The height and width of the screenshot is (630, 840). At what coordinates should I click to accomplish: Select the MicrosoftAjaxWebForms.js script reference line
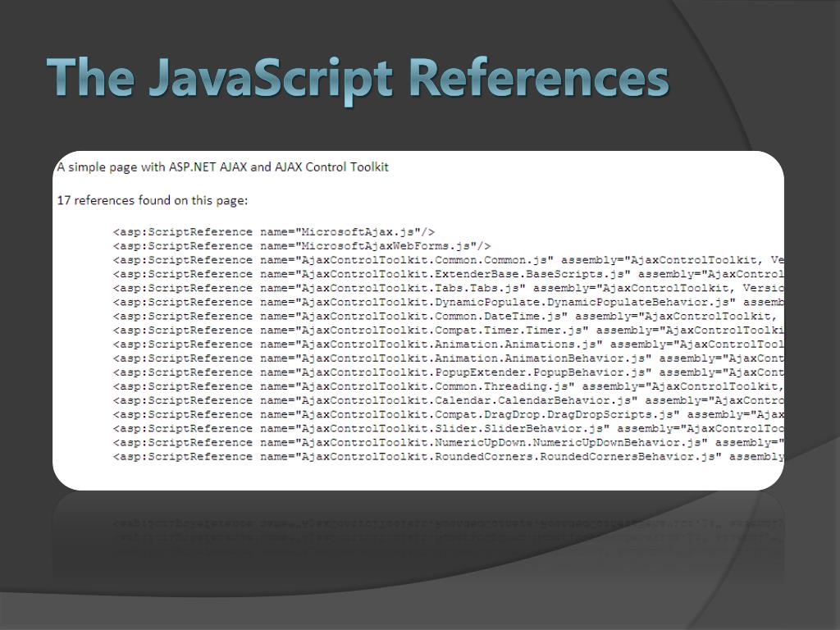(302, 246)
